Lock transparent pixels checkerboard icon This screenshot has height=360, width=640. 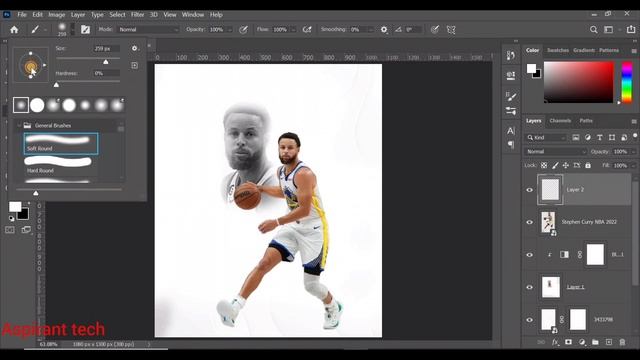(x=544, y=165)
